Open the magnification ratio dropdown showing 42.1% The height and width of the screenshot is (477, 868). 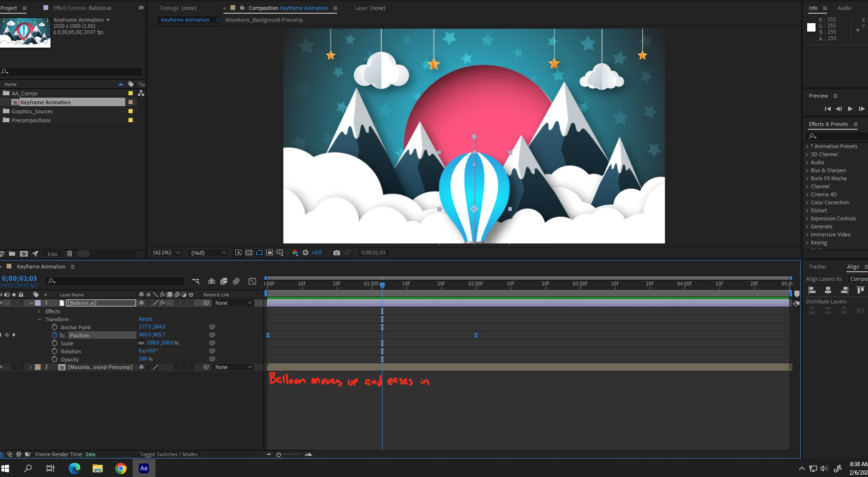(x=166, y=252)
